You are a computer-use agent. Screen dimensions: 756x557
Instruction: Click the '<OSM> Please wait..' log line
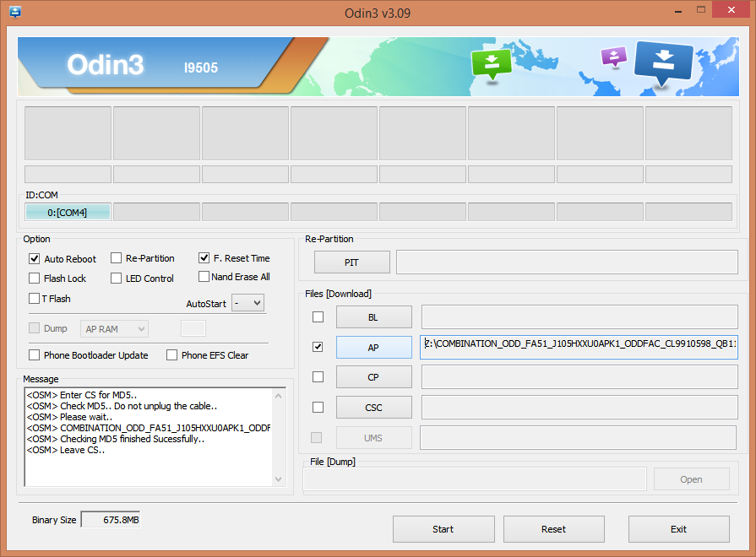(69, 417)
